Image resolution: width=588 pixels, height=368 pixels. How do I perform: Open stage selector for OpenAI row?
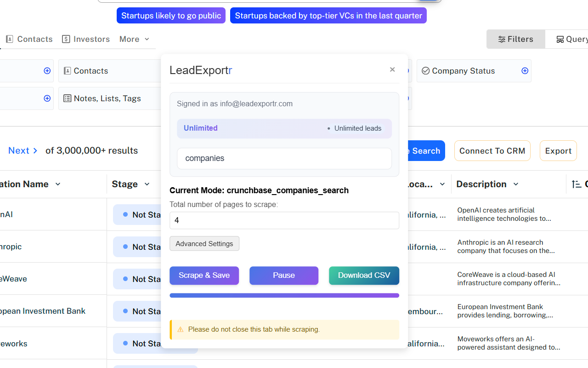[x=137, y=215]
